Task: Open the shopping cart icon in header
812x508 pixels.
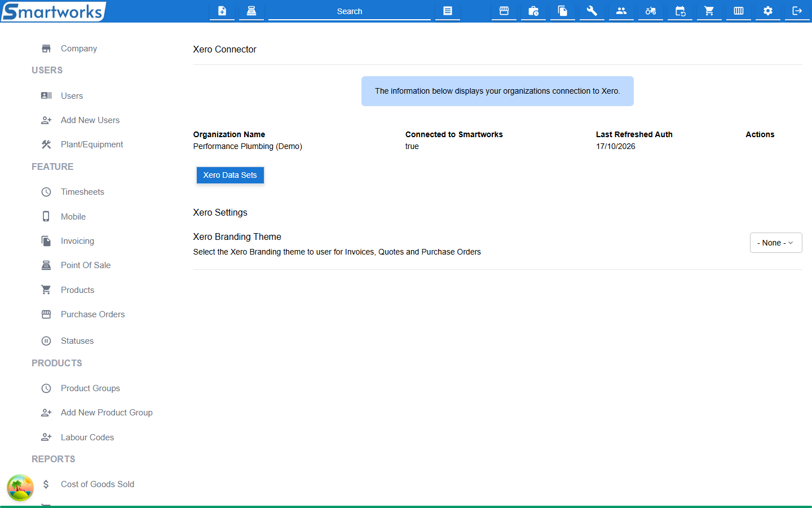Action: 709,11
